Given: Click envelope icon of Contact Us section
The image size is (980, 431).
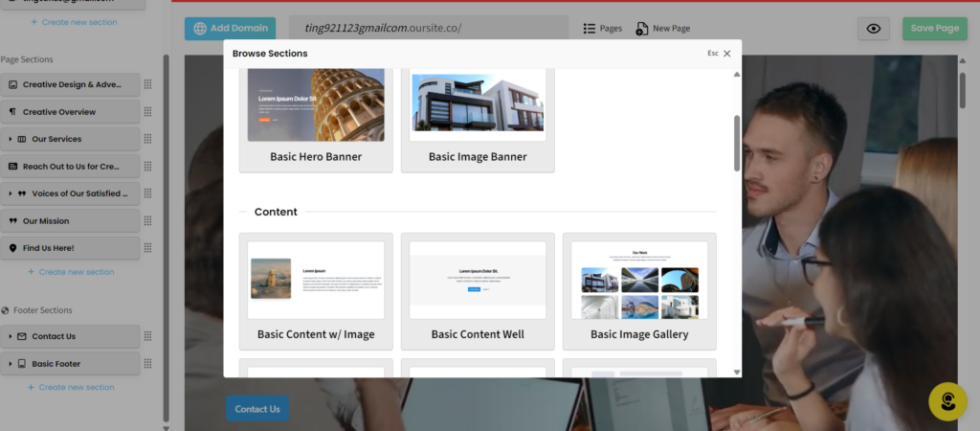Looking at the screenshot, I should point(22,336).
